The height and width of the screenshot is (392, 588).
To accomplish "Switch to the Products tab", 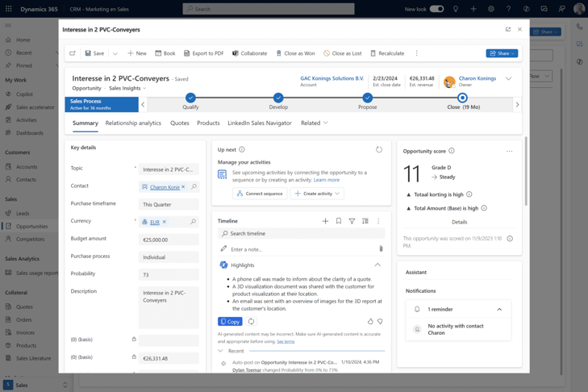I will coord(208,123).
